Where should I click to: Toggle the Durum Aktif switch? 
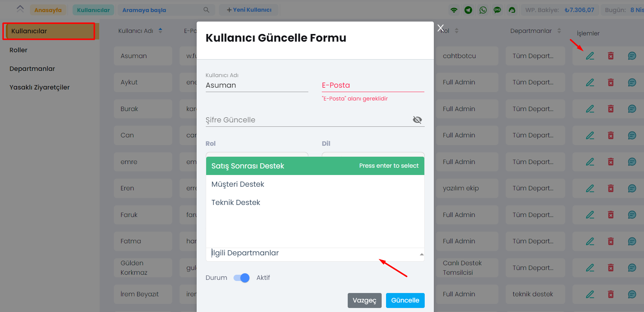click(x=242, y=278)
